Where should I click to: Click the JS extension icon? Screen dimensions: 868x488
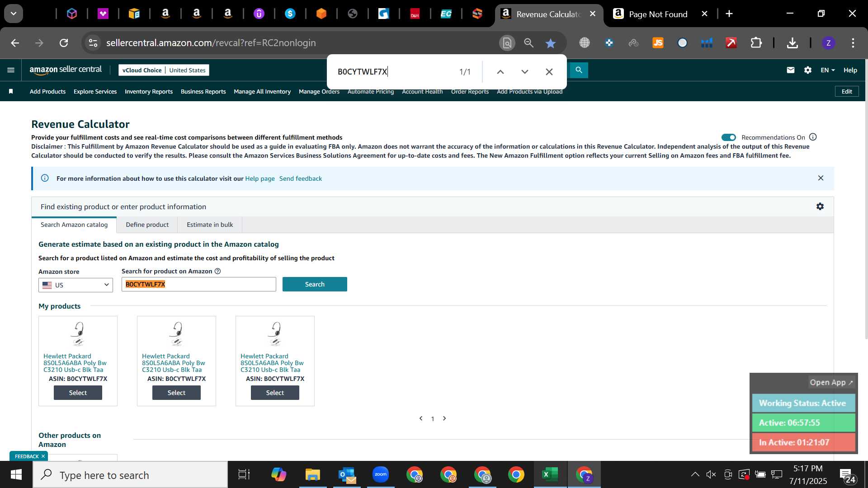coord(658,43)
